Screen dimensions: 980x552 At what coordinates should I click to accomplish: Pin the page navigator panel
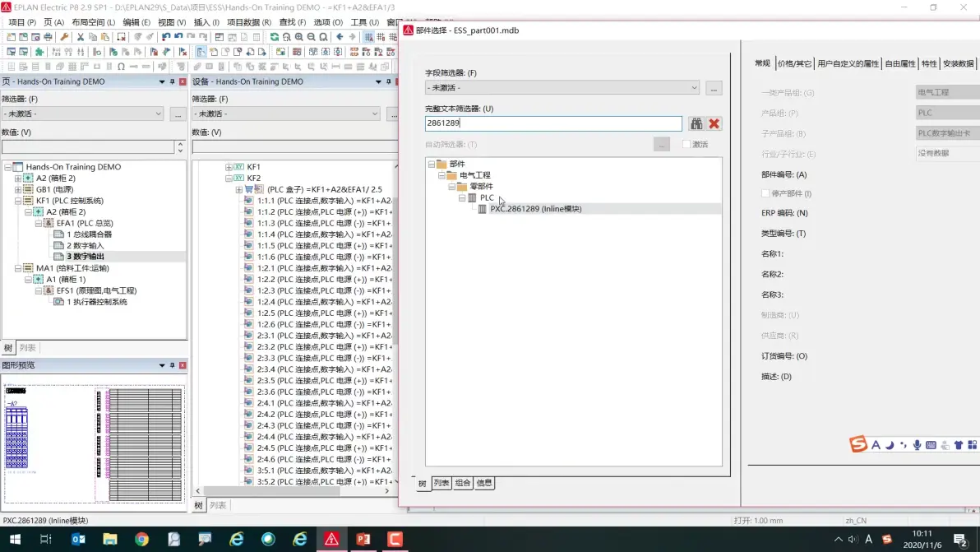click(x=173, y=82)
